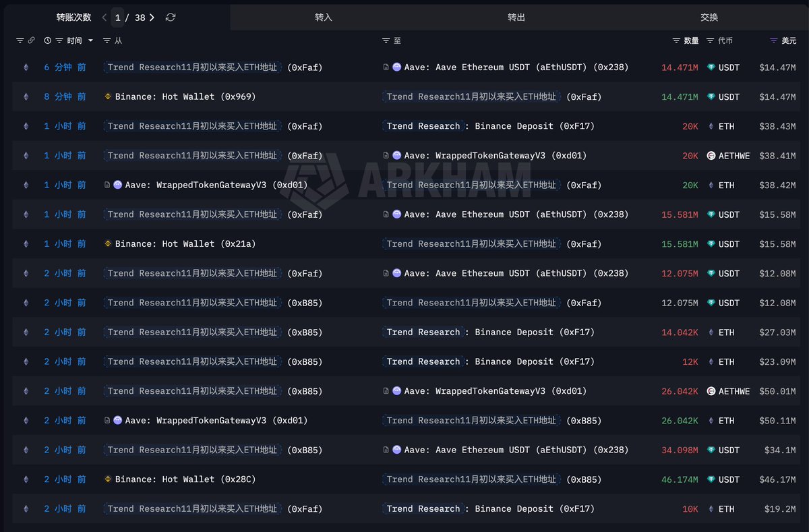This screenshot has width=809, height=532.
Task: Click Binance icon beside Hot Wallet (0x28C)
Action: [x=108, y=479]
